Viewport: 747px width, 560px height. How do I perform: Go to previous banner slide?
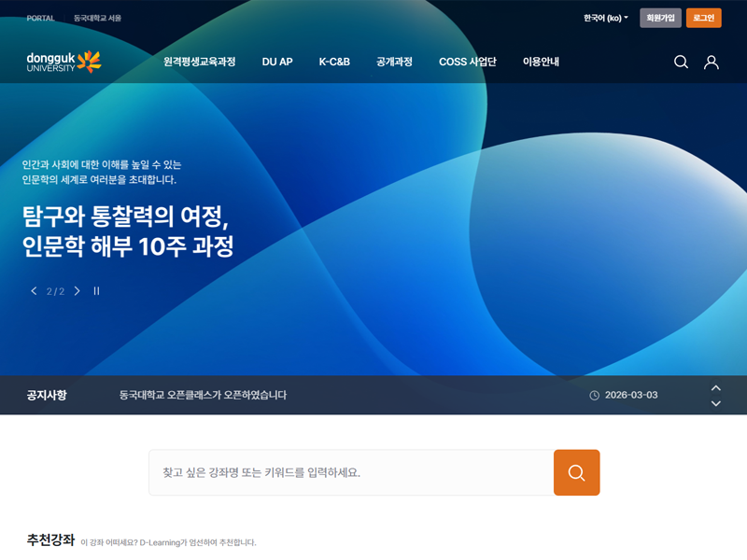[x=35, y=291]
